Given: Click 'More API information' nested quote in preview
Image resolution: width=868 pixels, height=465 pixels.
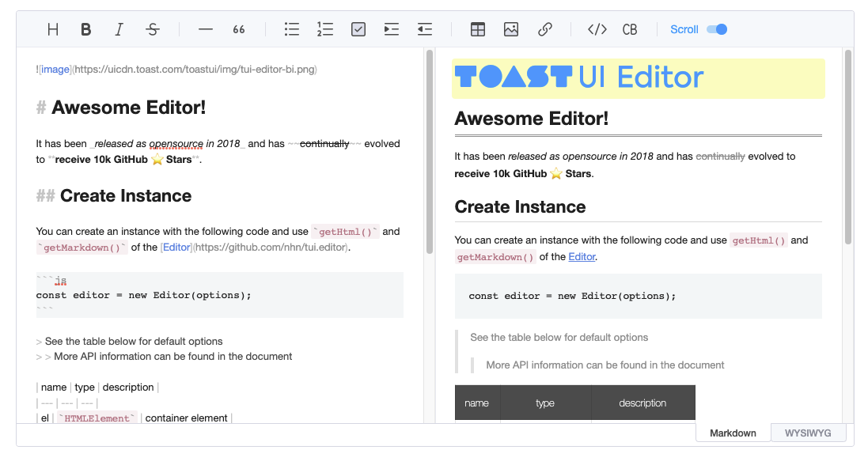Looking at the screenshot, I should click(605, 365).
